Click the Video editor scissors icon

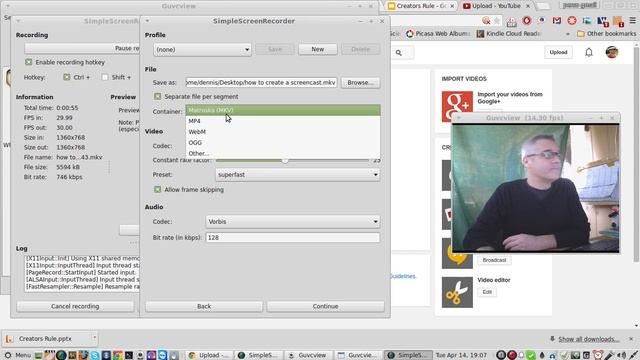pos(457,292)
